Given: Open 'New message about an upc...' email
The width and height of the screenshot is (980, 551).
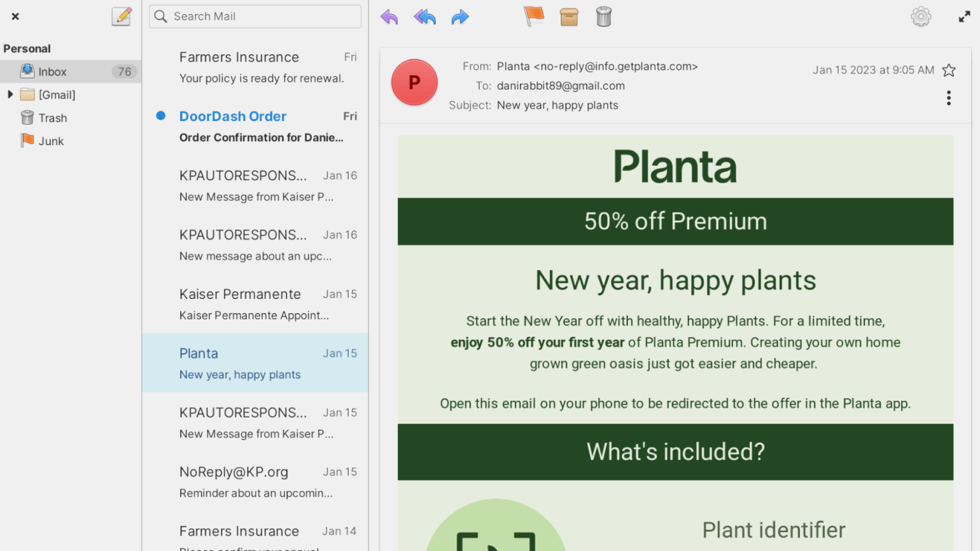Looking at the screenshot, I should (255, 244).
